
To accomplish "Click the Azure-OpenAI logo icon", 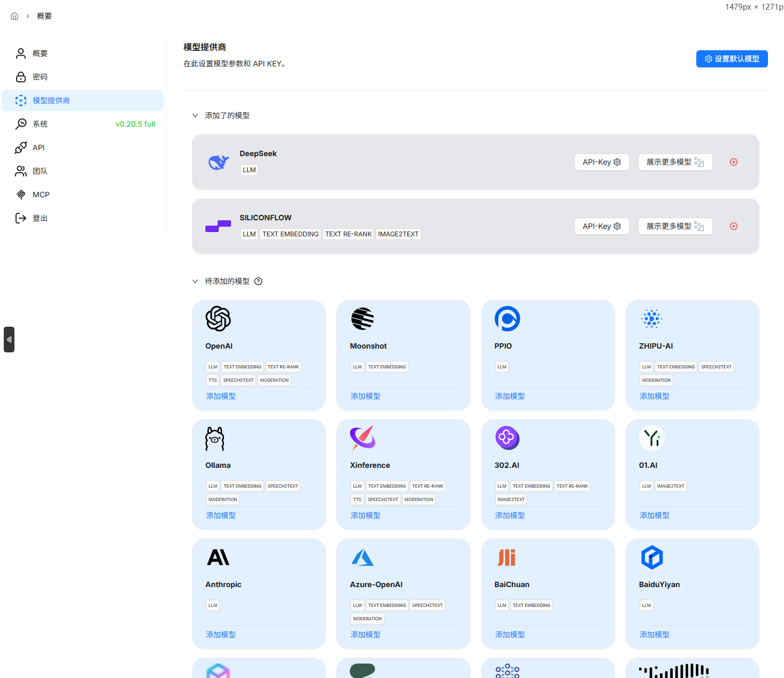I will point(363,557).
